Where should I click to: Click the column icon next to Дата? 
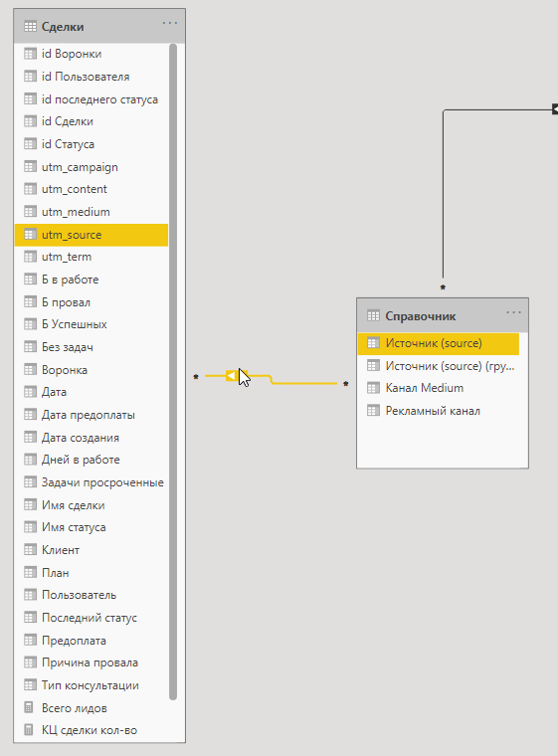click(30, 392)
